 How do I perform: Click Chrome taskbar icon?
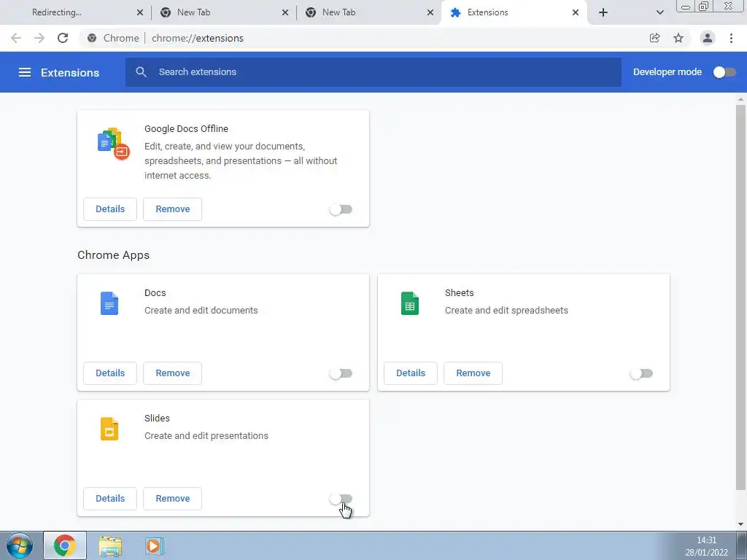65,545
